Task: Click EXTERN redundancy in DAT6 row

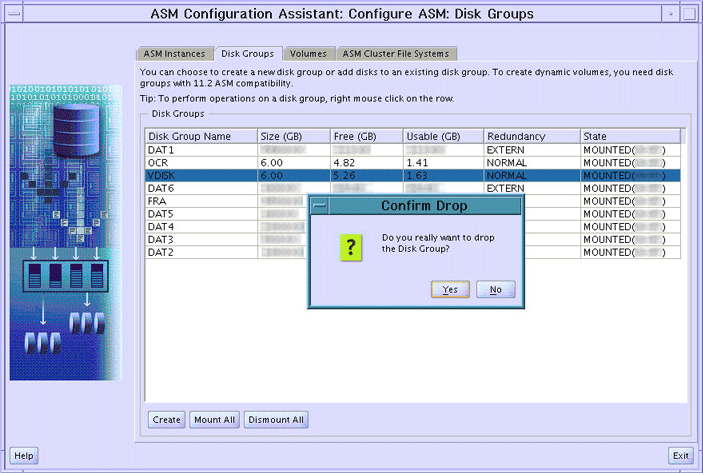Action: click(x=506, y=188)
